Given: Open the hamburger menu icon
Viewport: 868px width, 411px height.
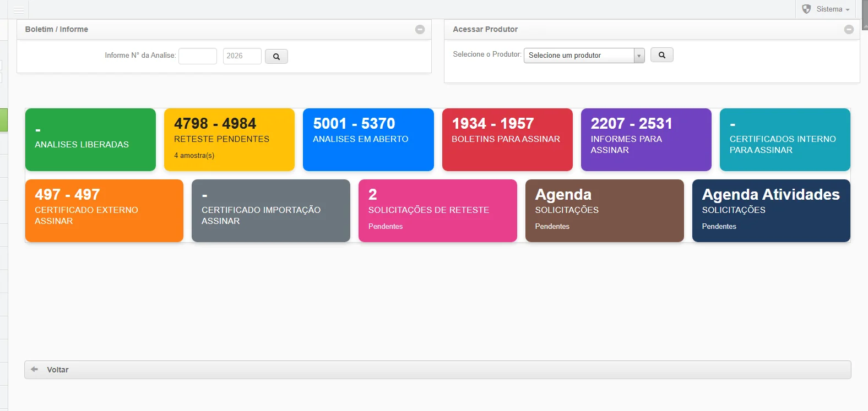Looking at the screenshot, I should (19, 10).
